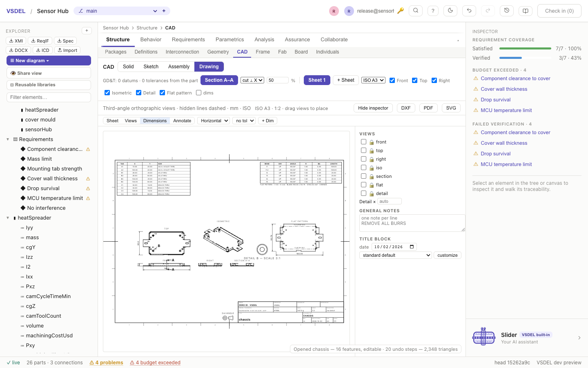
Task: Click the plus icon beside main branch
Action: tap(164, 11)
